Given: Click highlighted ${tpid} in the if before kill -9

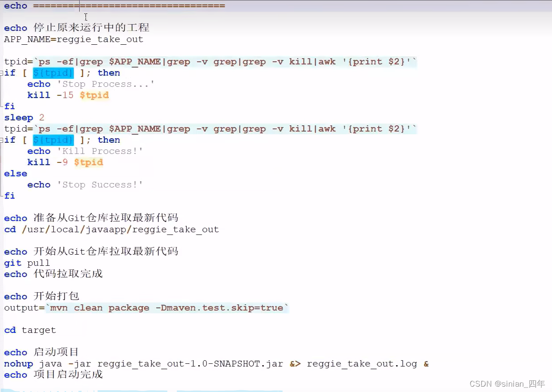Looking at the screenshot, I should pyautogui.click(x=53, y=140).
